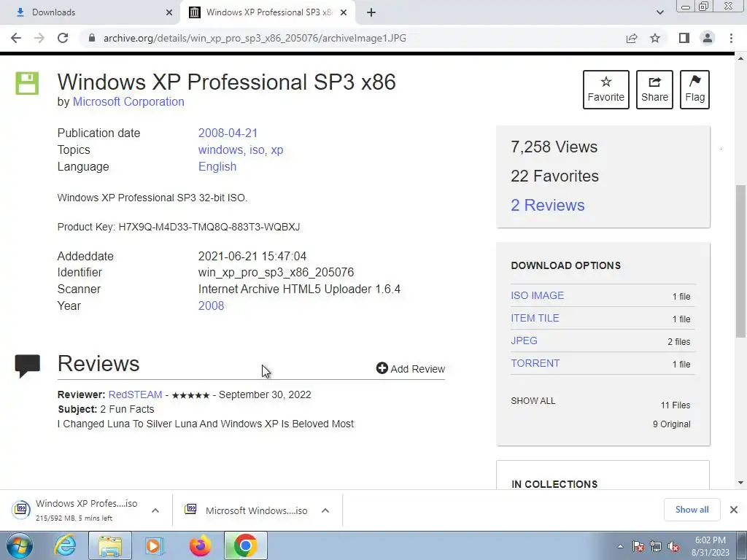747x560 pixels.
Task: Download the ISO IMAGE option
Action: point(538,295)
